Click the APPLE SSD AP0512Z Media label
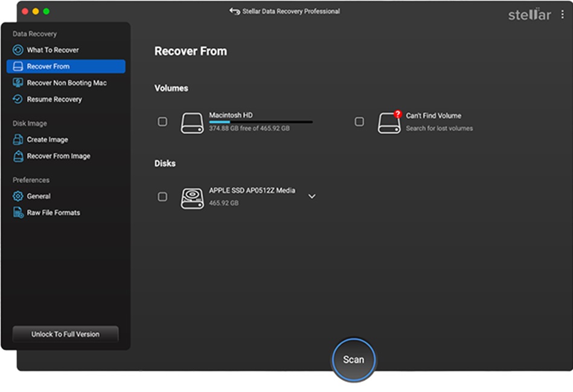The width and height of the screenshot is (573, 392). pos(252,191)
